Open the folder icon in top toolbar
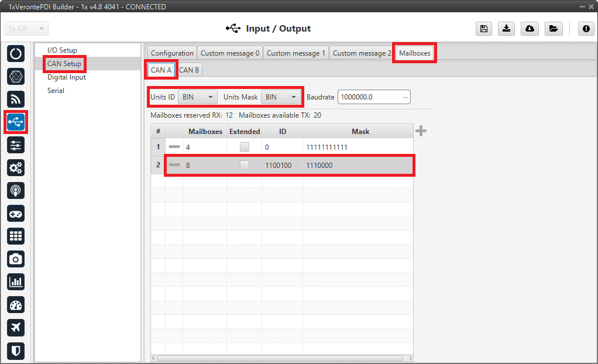598x364 pixels. tap(552, 29)
